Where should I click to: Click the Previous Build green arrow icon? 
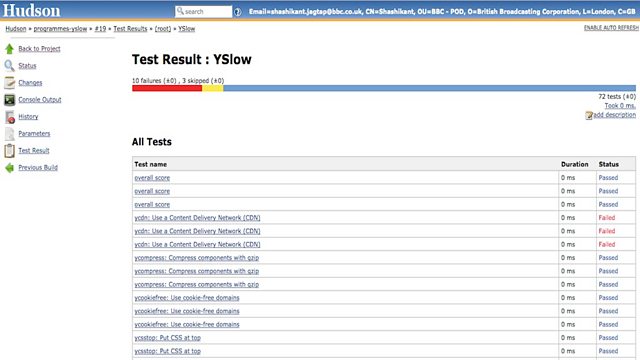(x=9, y=168)
